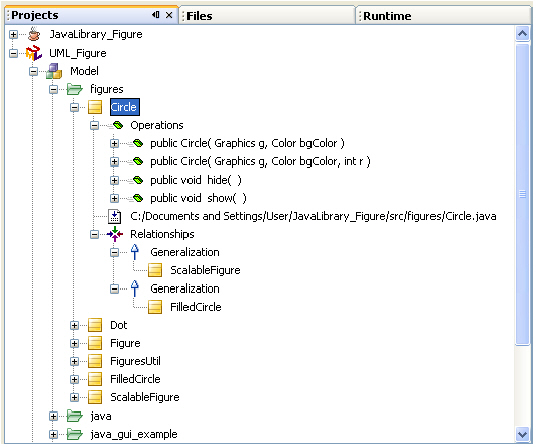The height and width of the screenshot is (447, 537).
Task: Click the icon beside public void show()
Action: point(135,198)
